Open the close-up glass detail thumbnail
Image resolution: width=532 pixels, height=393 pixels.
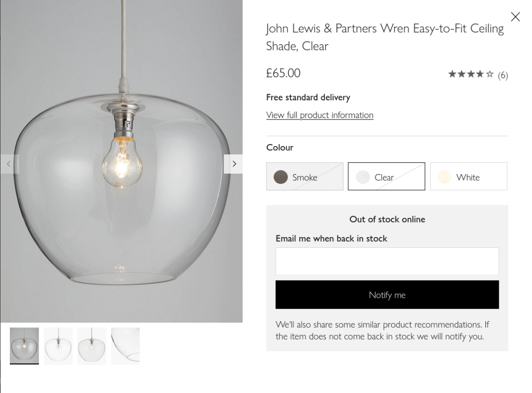click(125, 345)
